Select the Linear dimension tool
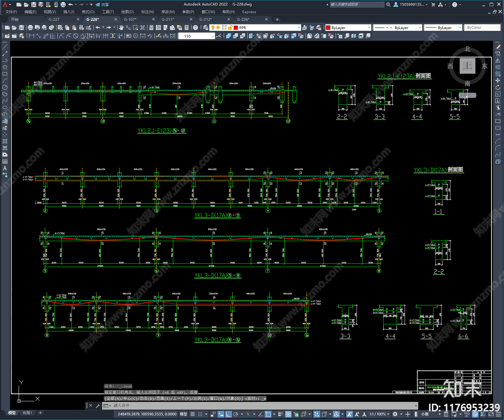The image size is (504, 420). pos(31,36)
